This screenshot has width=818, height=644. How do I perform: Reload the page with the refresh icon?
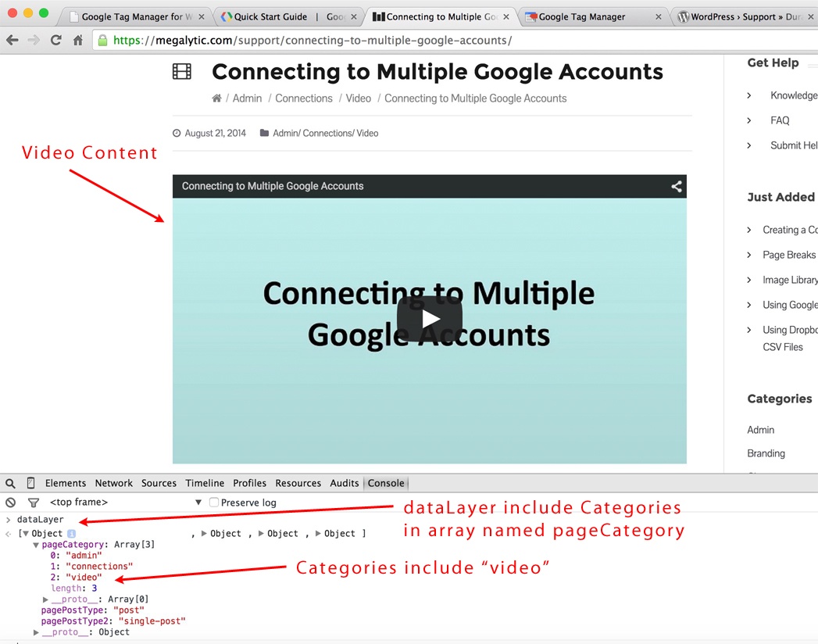tap(55, 41)
